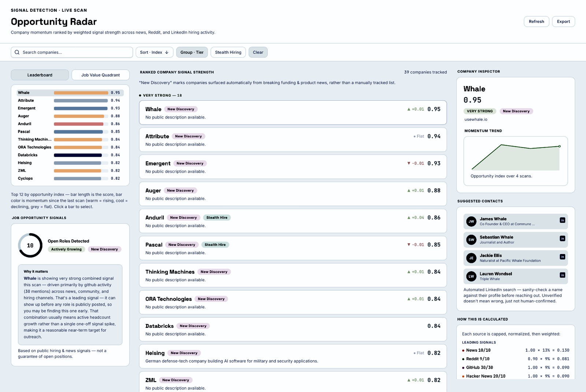The height and width of the screenshot is (392, 586).
Task: Select the Lauren Wondsel contact row
Action: [x=516, y=276]
